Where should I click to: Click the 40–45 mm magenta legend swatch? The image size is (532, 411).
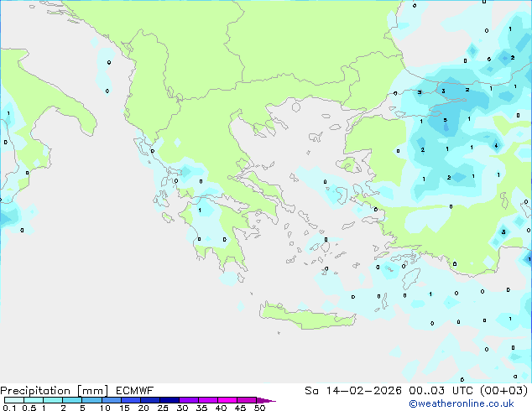click(227, 400)
